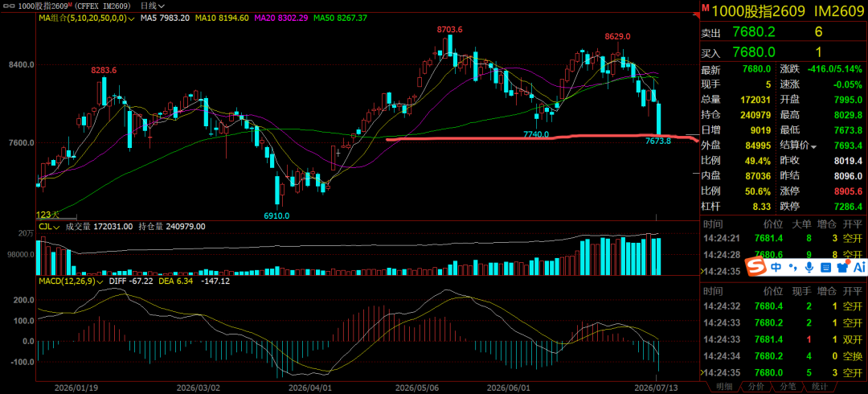This screenshot has height=394, width=868.
Task: Click the microphone voice input icon
Action: (x=809, y=266)
